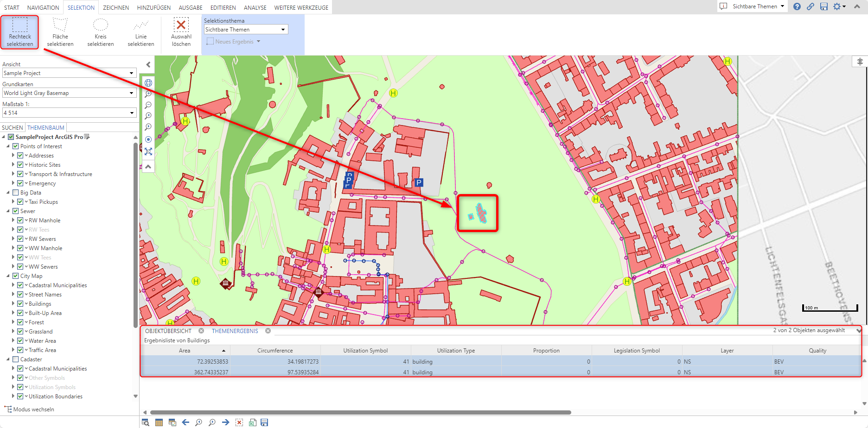The width and height of the screenshot is (868, 428).
Task: Switch to the SUCHEN tab
Action: tap(13, 127)
